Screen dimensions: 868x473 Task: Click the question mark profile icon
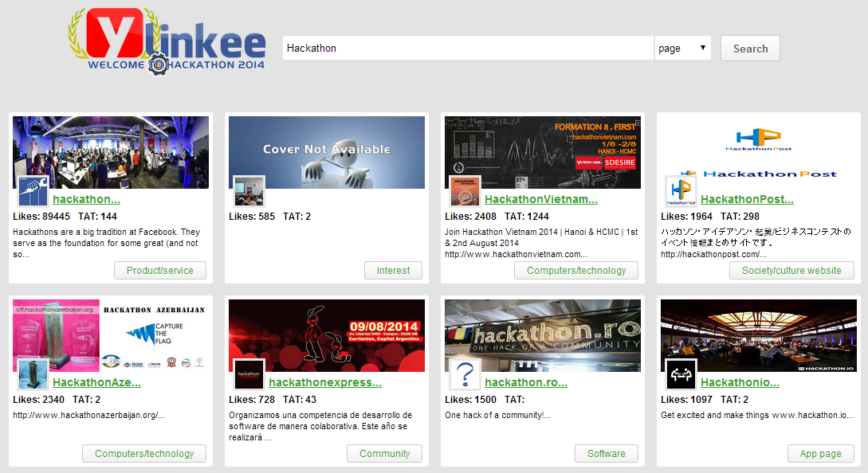[465, 374]
